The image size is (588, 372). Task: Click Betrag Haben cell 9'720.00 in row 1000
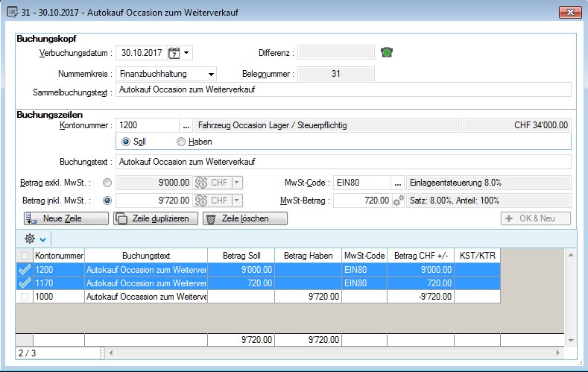[309, 297]
